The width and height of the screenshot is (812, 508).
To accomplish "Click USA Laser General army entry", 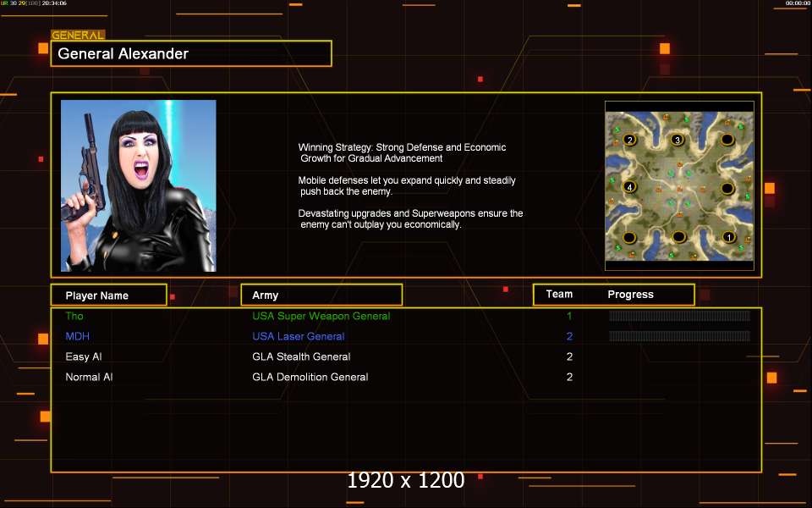I will pyautogui.click(x=299, y=336).
